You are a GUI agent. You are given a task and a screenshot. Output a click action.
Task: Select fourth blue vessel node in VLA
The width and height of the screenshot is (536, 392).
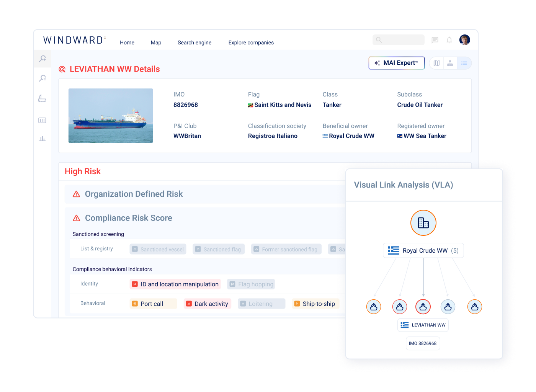(448, 307)
